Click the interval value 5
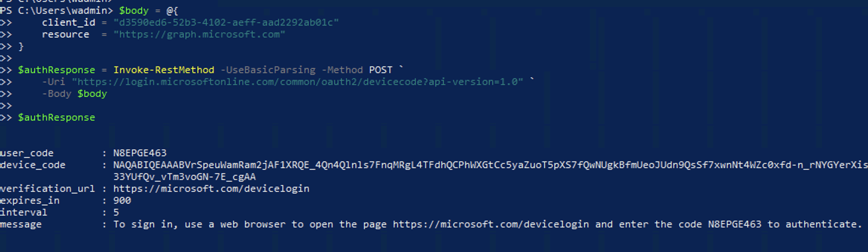868x252 pixels. 116,213
